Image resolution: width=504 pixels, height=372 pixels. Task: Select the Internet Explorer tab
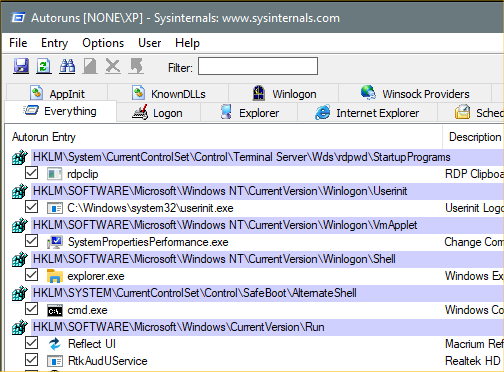(367, 113)
